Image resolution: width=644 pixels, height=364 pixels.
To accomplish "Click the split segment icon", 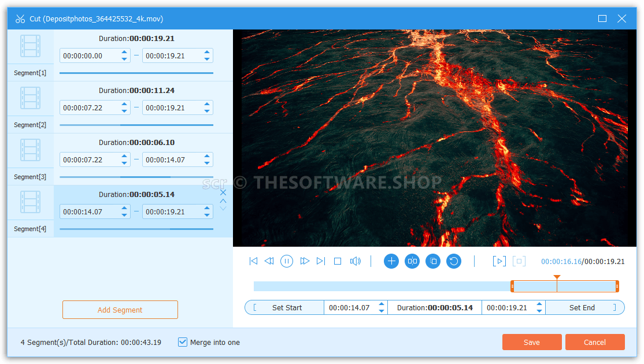I will pyautogui.click(x=412, y=261).
